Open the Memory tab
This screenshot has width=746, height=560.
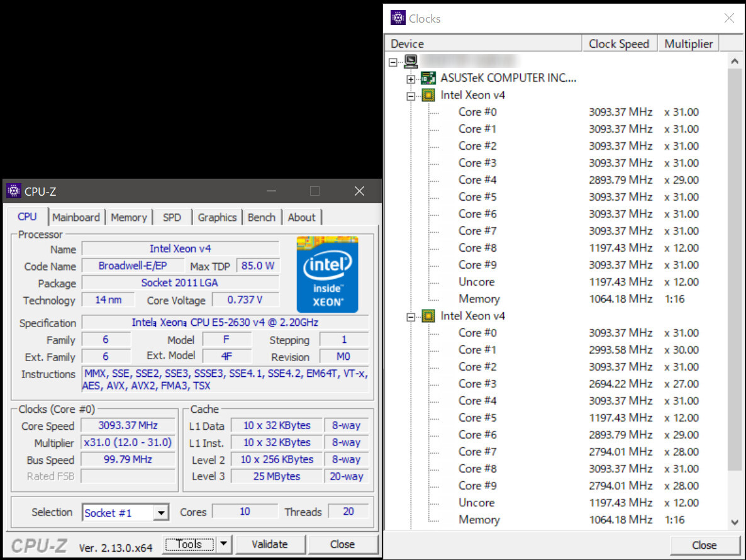(x=129, y=218)
